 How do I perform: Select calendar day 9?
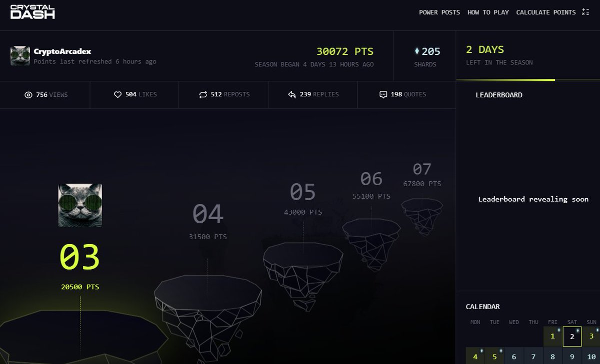tap(572, 356)
